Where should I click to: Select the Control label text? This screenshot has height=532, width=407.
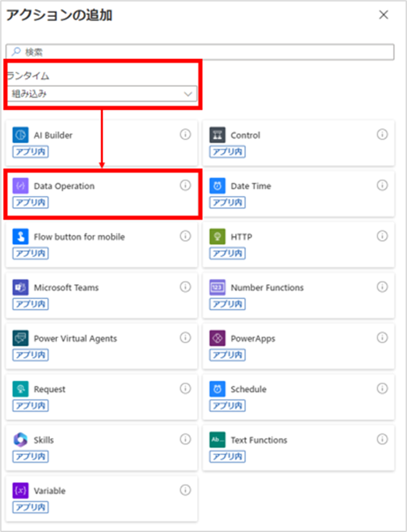pyautogui.click(x=246, y=135)
